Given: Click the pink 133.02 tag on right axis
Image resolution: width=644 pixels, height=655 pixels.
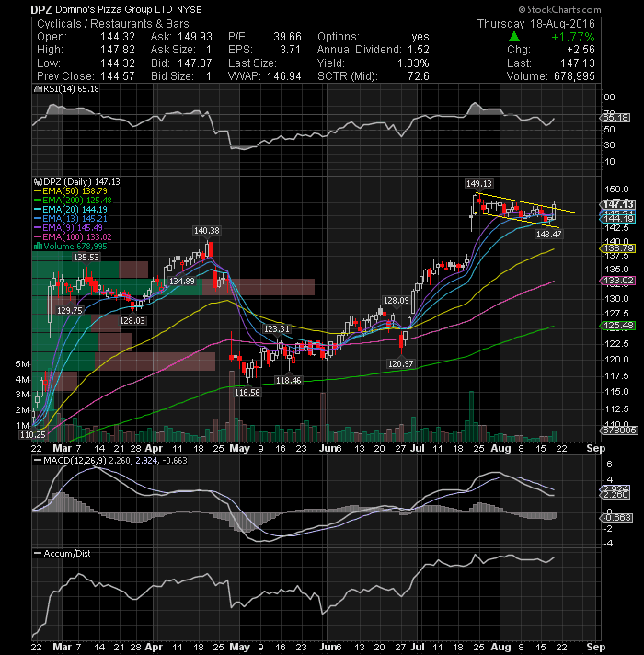Looking at the screenshot, I should (618, 281).
